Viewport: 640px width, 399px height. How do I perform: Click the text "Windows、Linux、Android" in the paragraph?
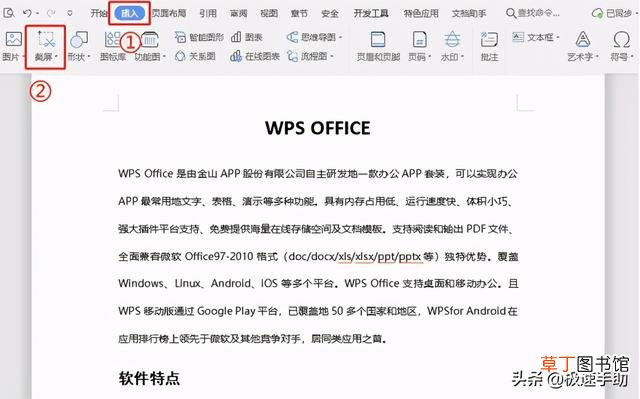click(x=184, y=283)
